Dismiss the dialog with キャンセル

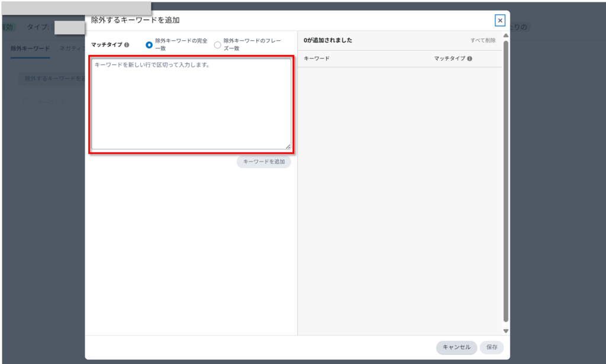456,347
